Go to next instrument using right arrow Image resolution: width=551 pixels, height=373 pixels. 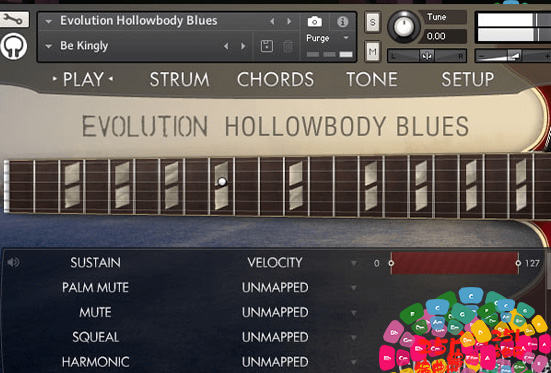[x=289, y=21]
